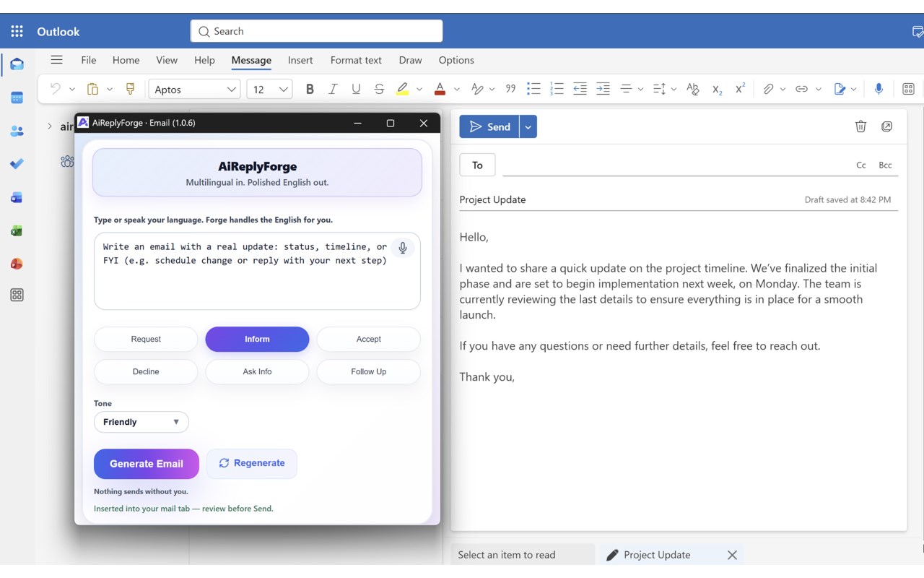The image size is (924, 578).
Task: Click the microphone in AiReplyForge prompt box
Action: tap(403, 248)
